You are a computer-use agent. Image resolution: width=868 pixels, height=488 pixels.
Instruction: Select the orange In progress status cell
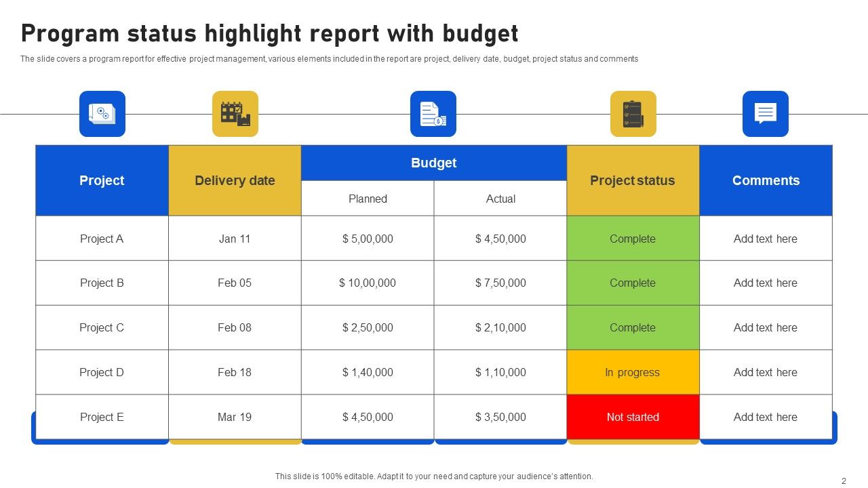click(x=633, y=372)
